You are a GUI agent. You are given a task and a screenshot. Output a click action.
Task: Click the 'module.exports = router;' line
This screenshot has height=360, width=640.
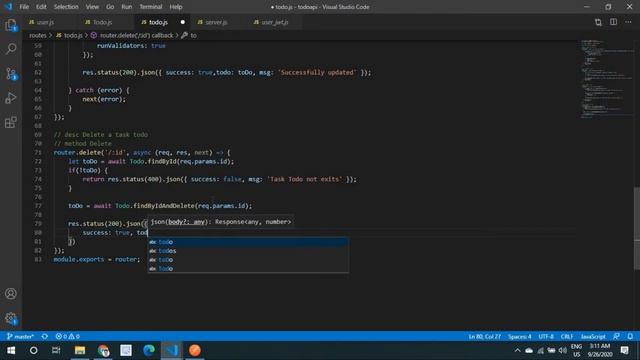point(97,259)
